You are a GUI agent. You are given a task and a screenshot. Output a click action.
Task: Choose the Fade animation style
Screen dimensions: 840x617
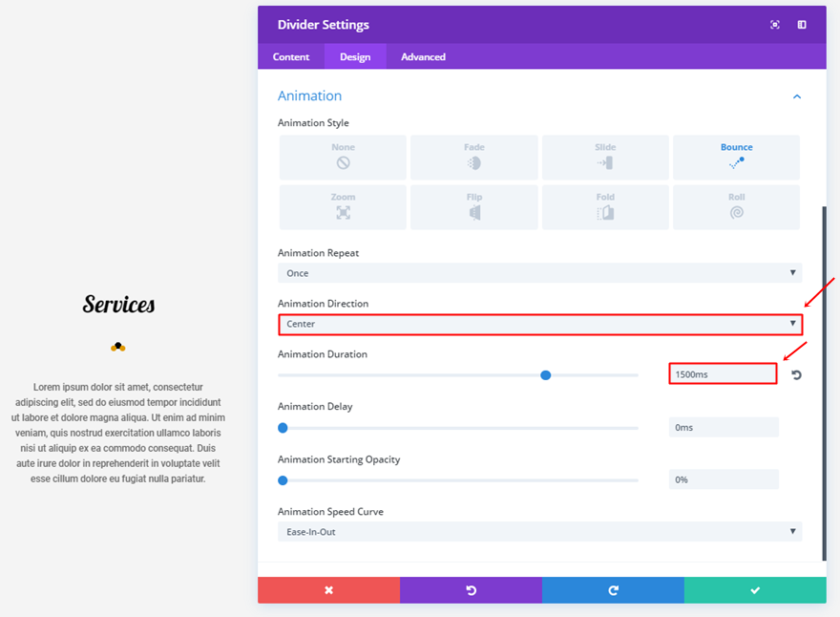coord(474,158)
